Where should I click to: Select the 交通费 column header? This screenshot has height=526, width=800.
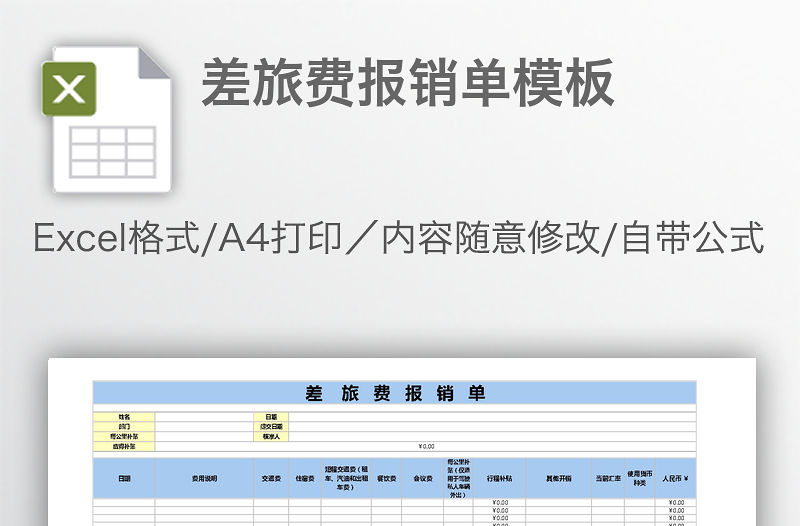pyautogui.click(x=271, y=479)
